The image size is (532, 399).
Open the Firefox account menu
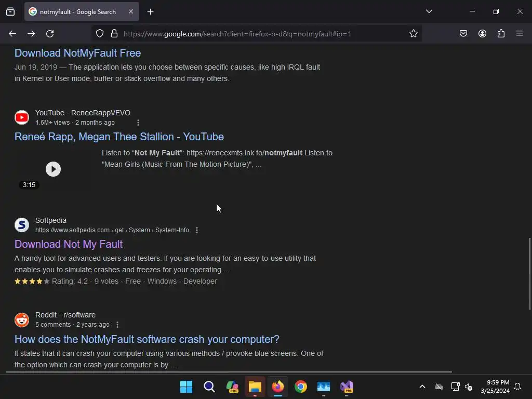coord(482,34)
